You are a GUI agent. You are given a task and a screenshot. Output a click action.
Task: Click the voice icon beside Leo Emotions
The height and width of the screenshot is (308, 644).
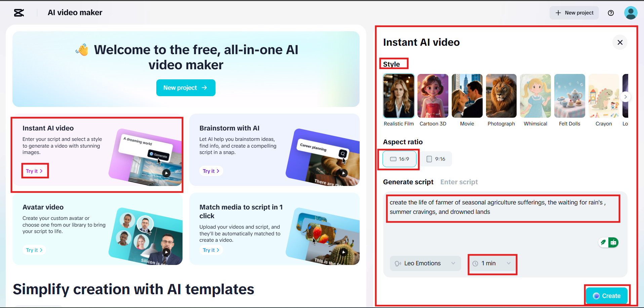pos(399,263)
